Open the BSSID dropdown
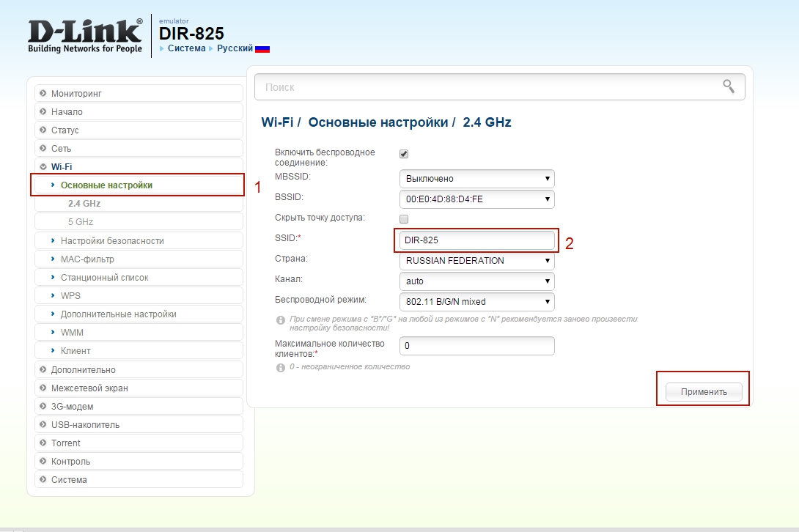 [477, 199]
